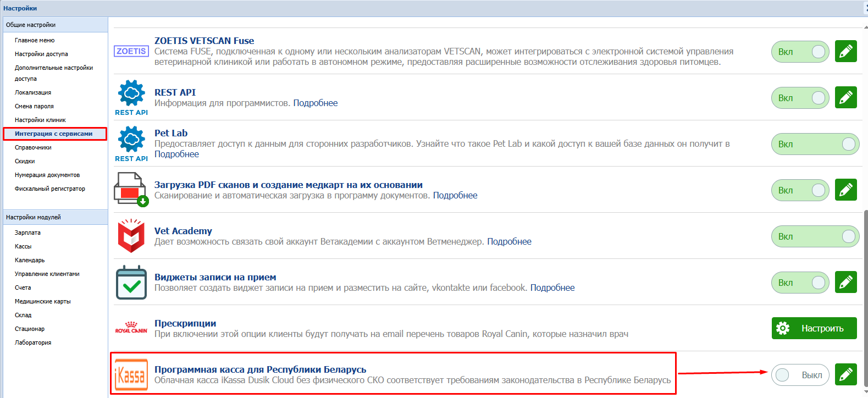Open Календарь module settings

pyautogui.click(x=30, y=260)
